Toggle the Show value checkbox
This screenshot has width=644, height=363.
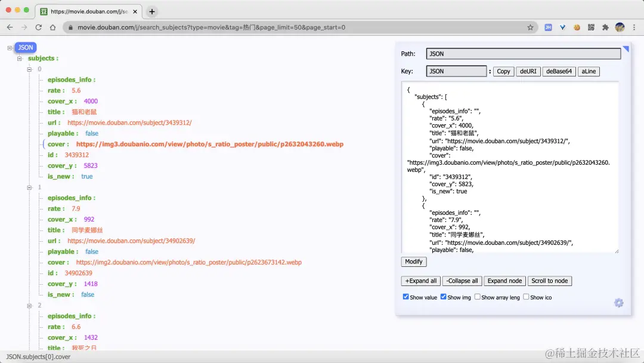pyautogui.click(x=406, y=297)
